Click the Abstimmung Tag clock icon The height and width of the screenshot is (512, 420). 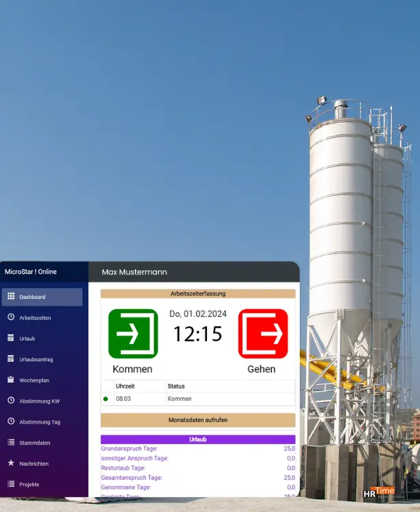(11, 421)
